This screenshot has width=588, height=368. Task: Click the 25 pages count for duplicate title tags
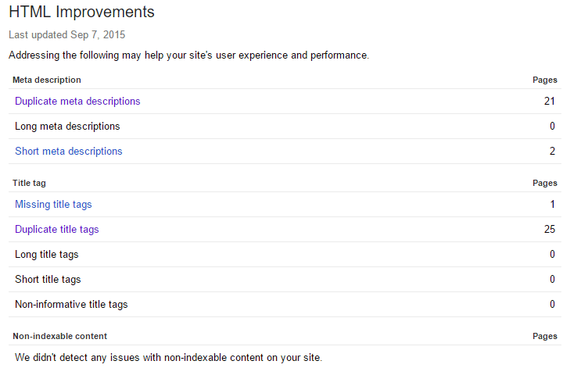(x=550, y=230)
